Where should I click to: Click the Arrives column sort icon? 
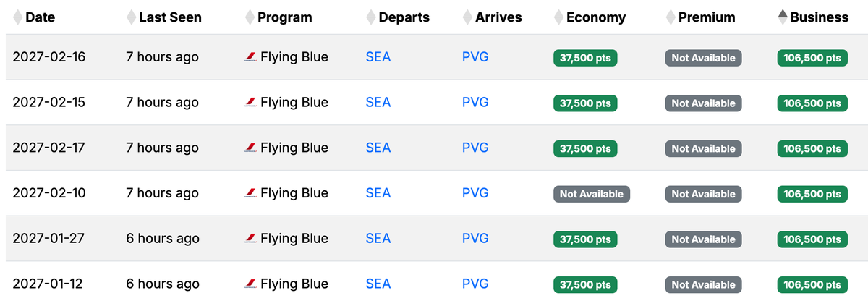coord(467,17)
